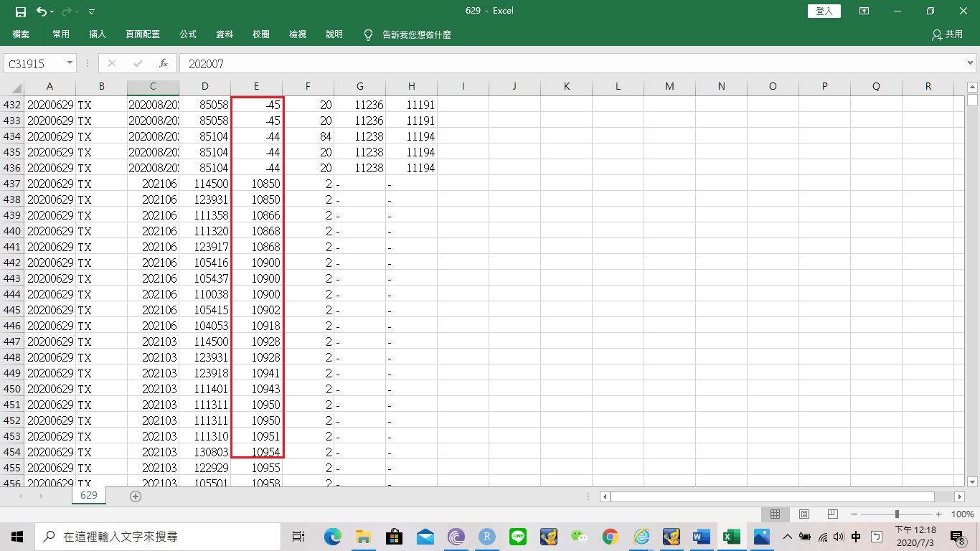Click cell D449 containing 123918
Image resolution: width=980 pixels, height=551 pixels.
click(x=204, y=373)
